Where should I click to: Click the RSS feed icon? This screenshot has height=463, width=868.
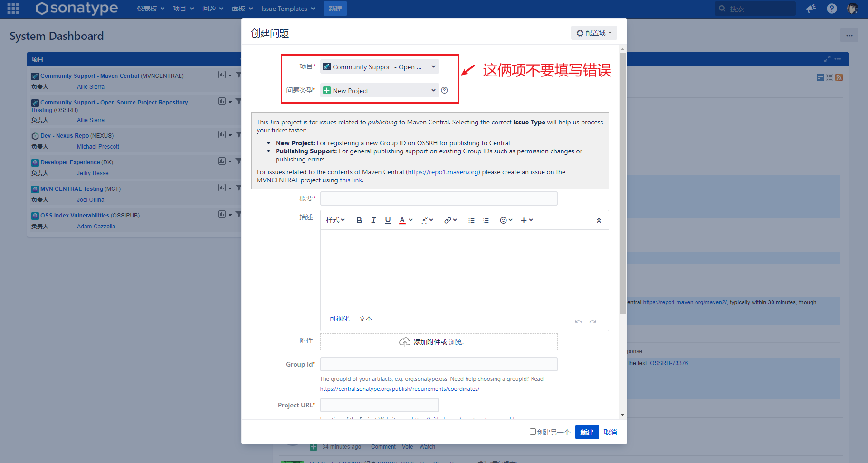click(x=839, y=77)
